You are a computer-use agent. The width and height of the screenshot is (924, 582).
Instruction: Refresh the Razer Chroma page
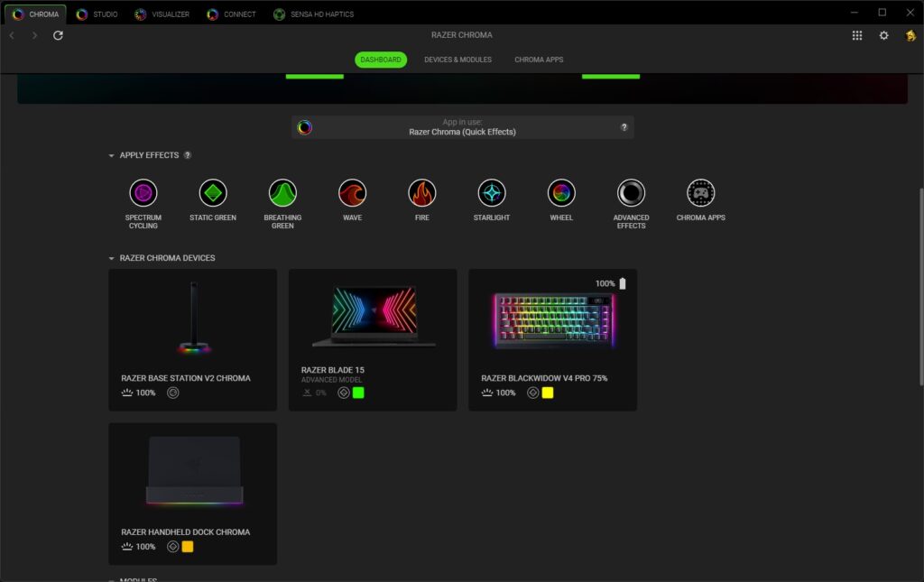[58, 35]
